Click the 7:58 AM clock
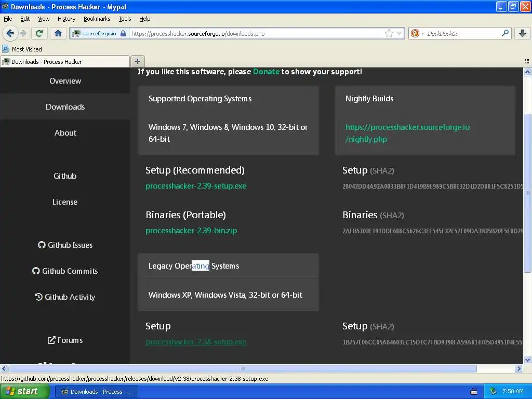This screenshot has height=399, width=532. point(513,392)
